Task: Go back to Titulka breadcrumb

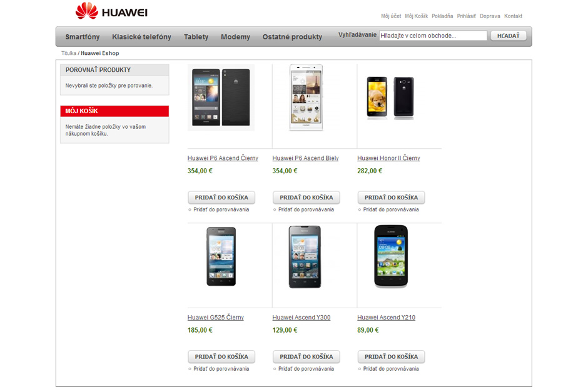Action: [x=69, y=53]
